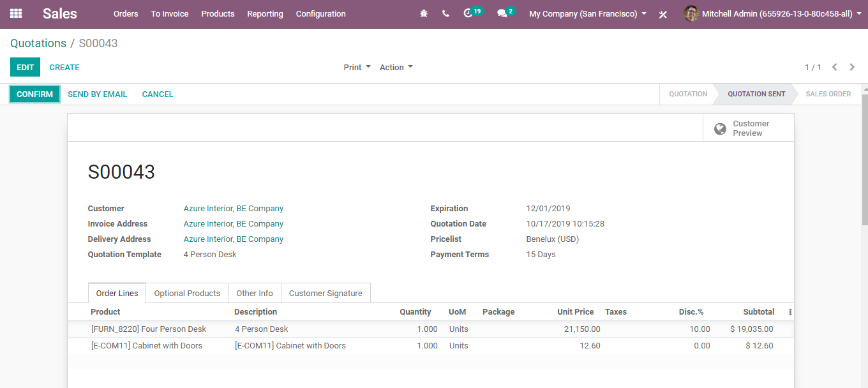Sort by Product column header
The image size is (868, 388).
(105, 312)
